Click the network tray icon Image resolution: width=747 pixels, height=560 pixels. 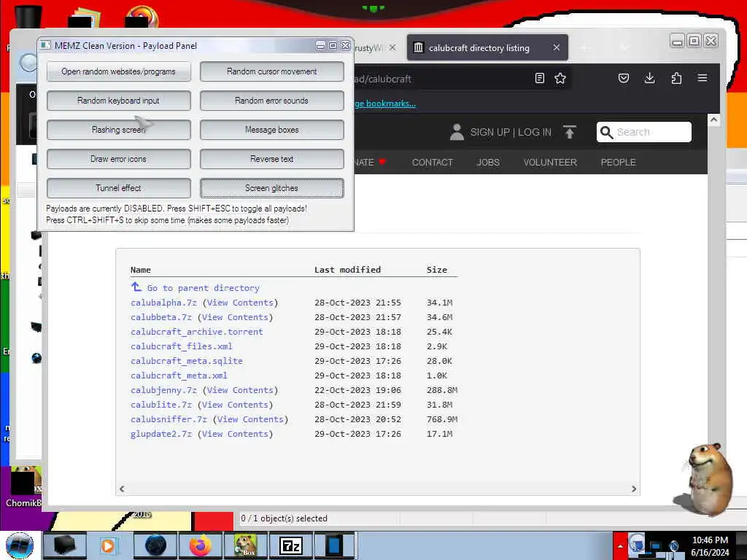click(x=656, y=547)
